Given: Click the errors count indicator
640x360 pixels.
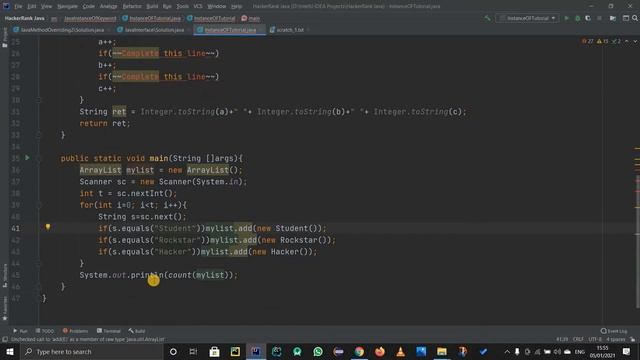Looking at the screenshot, I should (587, 41).
